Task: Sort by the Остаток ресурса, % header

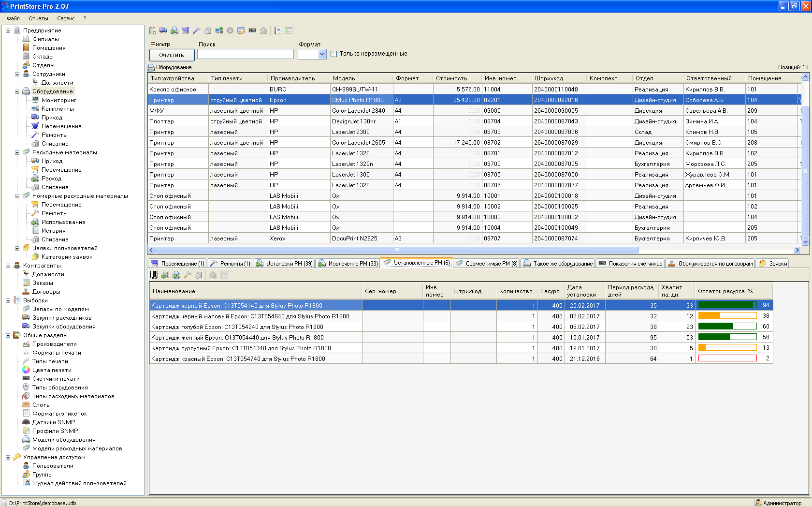Action: [x=734, y=291]
